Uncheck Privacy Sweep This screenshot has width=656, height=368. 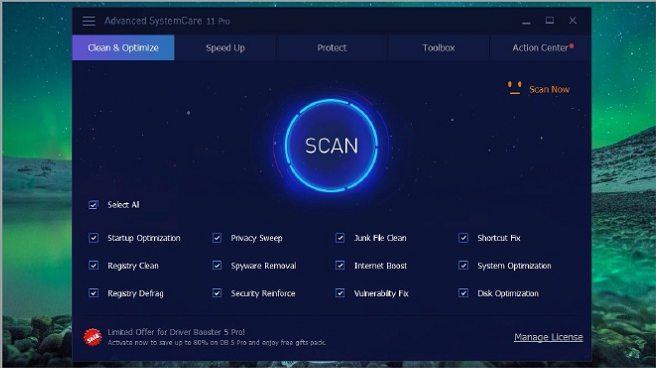click(x=217, y=238)
